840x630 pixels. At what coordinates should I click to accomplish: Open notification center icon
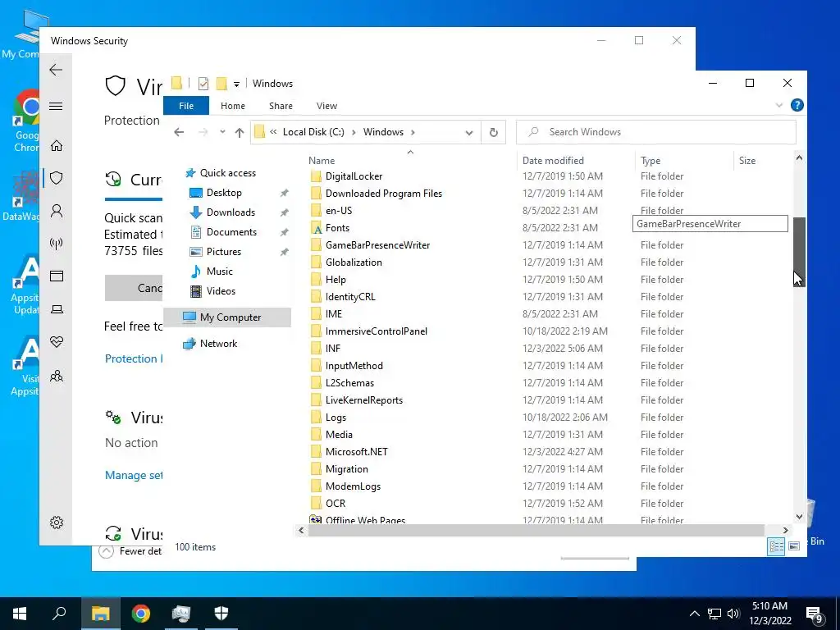(815, 614)
